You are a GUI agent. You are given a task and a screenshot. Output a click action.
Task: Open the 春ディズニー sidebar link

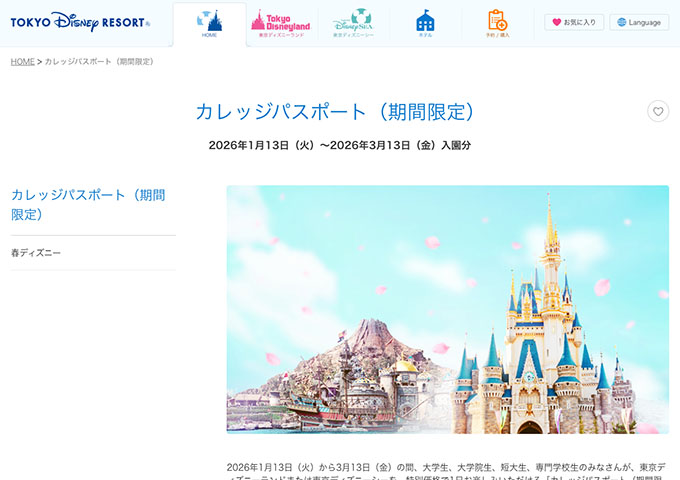pyautogui.click(x=36, y=253)
